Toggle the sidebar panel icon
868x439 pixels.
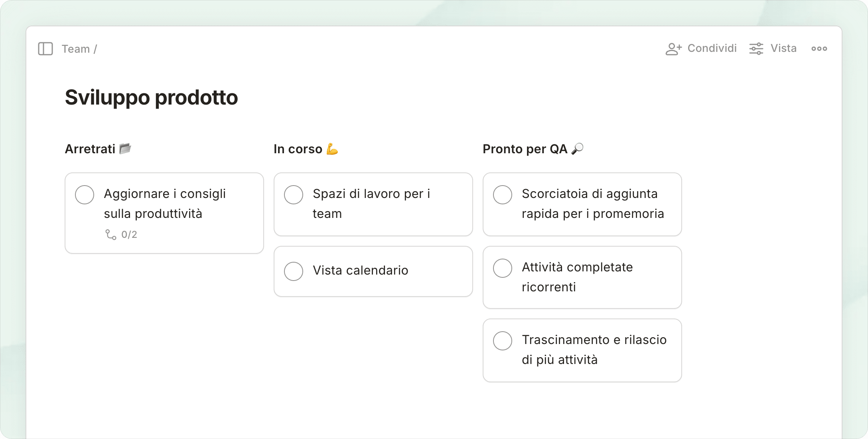click(45, 49)
